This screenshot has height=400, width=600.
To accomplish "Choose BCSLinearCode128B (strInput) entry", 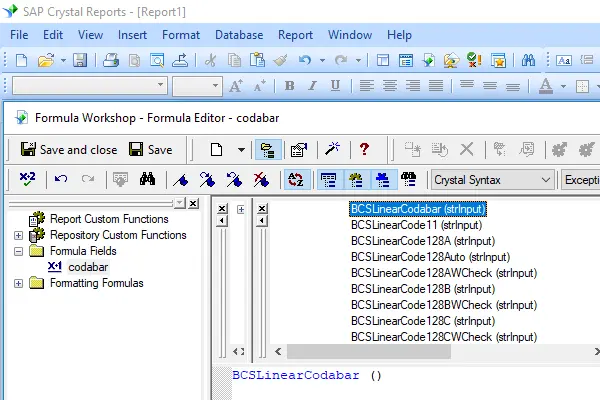I will 423,289.
